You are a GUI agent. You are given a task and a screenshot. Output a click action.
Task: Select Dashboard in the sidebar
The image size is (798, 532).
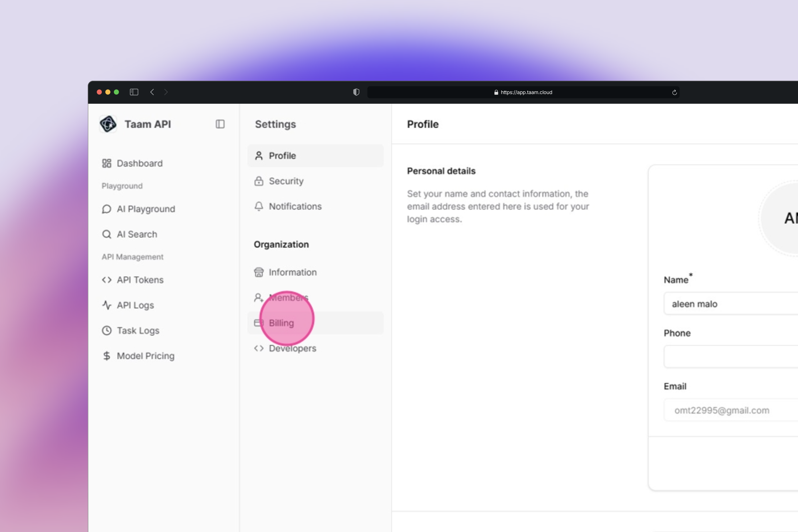pos(139,163)
